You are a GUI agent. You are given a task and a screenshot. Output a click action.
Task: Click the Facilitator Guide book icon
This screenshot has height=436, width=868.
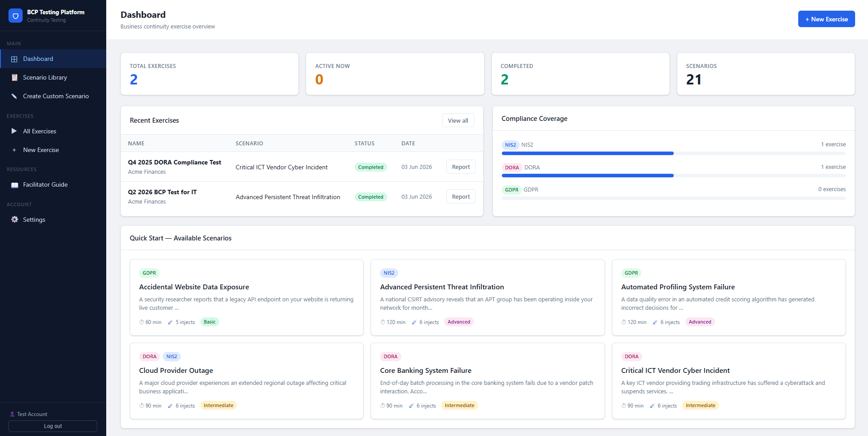point(14,185)
